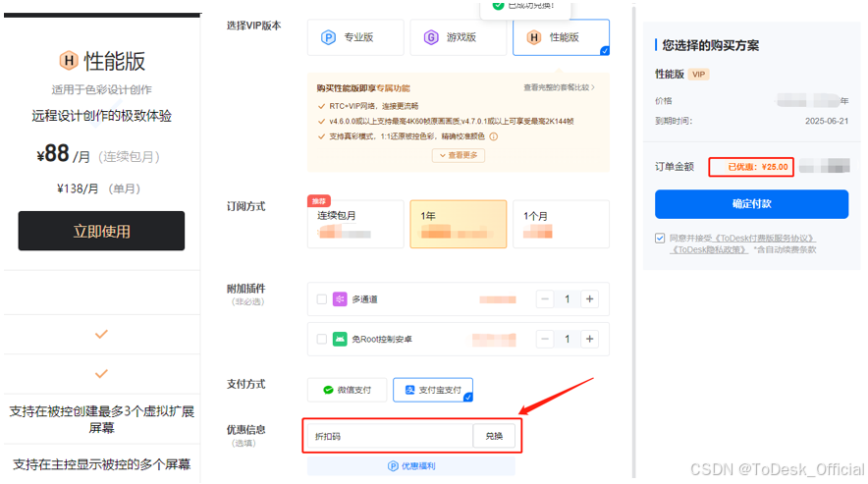This screenshot has width=868, height=484.
Task: Click the RTC+VIP网络 feature line
Action: (374, 106)
